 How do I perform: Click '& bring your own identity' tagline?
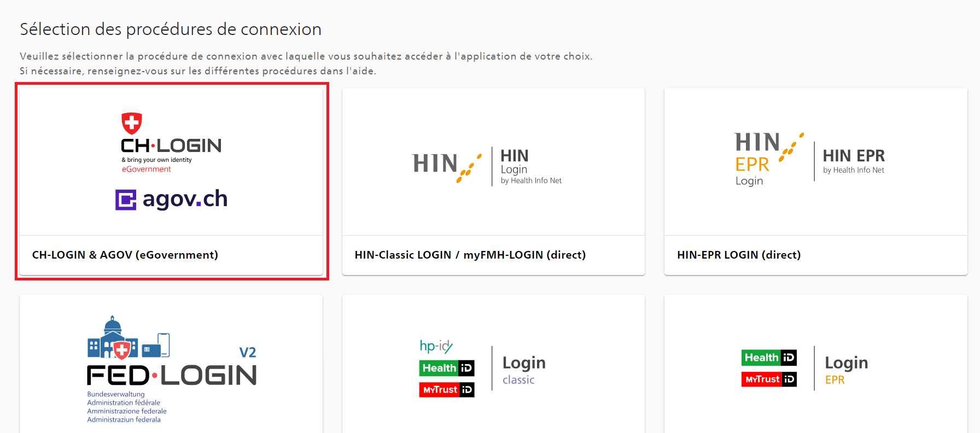pyautogui.click(x=156, y=160)
